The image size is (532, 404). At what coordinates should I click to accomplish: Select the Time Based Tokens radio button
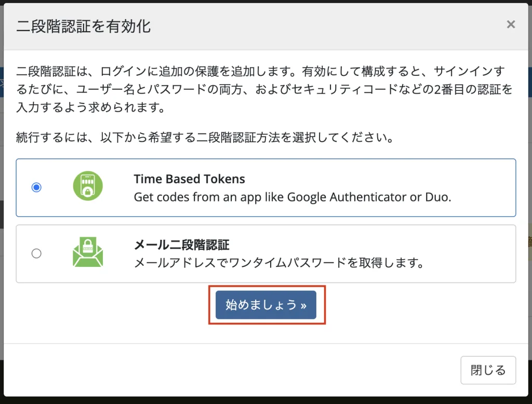click(x=36, y=187)
